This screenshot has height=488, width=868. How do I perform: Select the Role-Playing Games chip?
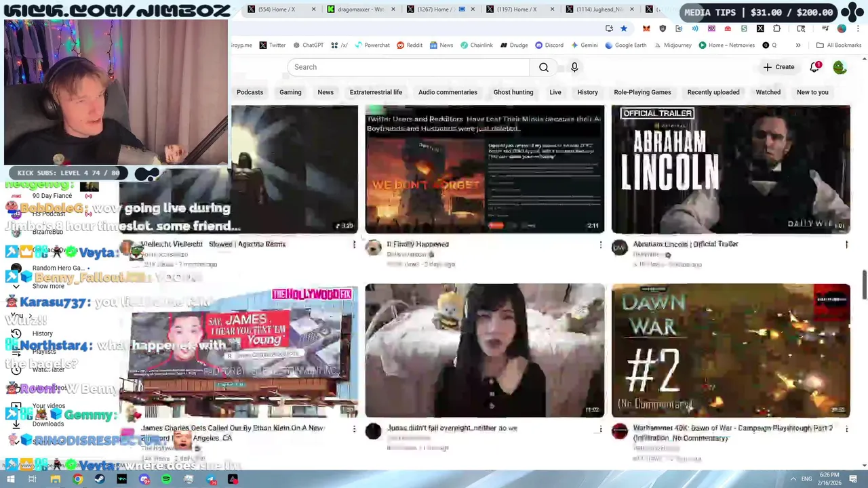[x=642, y=92]
